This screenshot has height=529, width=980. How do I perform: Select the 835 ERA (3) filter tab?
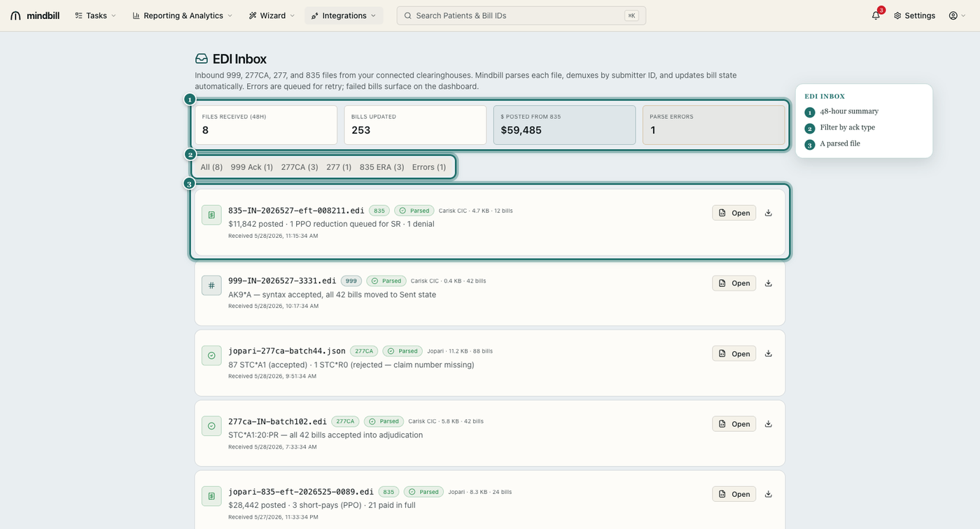(x=382, y=167)
